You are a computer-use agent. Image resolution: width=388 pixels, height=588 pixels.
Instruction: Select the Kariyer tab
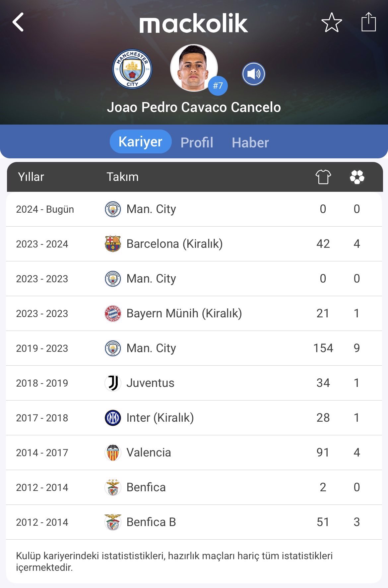pos(141,141)
